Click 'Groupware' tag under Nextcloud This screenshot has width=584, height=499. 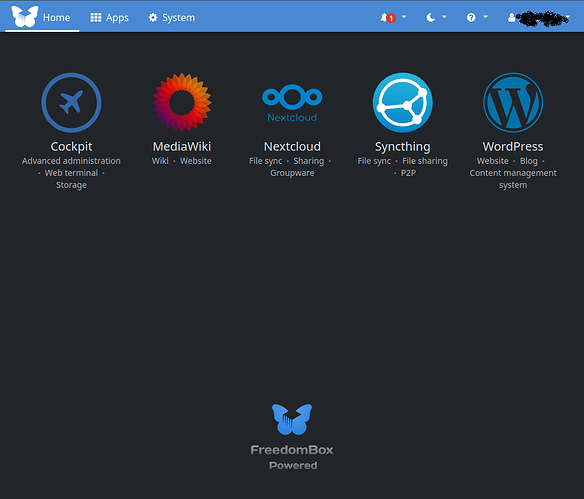pyautogui.click(x=292, y=173)
